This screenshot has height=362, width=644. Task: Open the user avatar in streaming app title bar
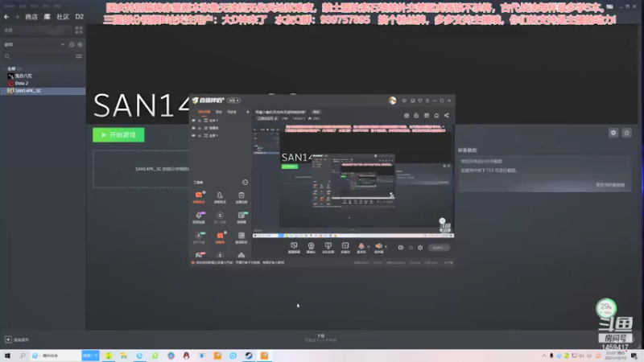pos(392,101)
